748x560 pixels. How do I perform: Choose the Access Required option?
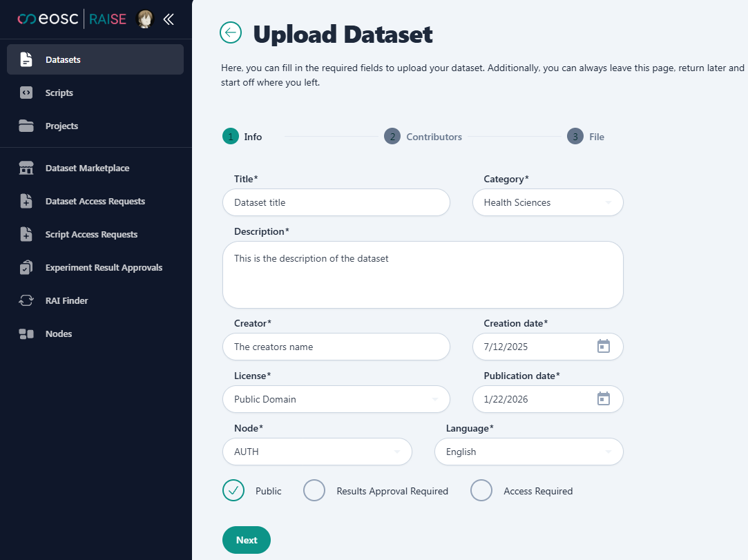(481, 490)
